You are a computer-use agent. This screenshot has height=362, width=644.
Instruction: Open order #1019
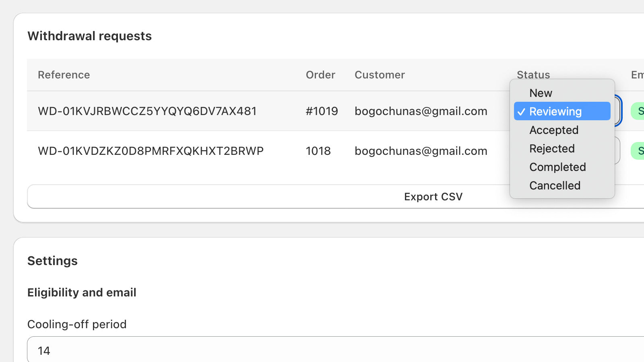322,111
